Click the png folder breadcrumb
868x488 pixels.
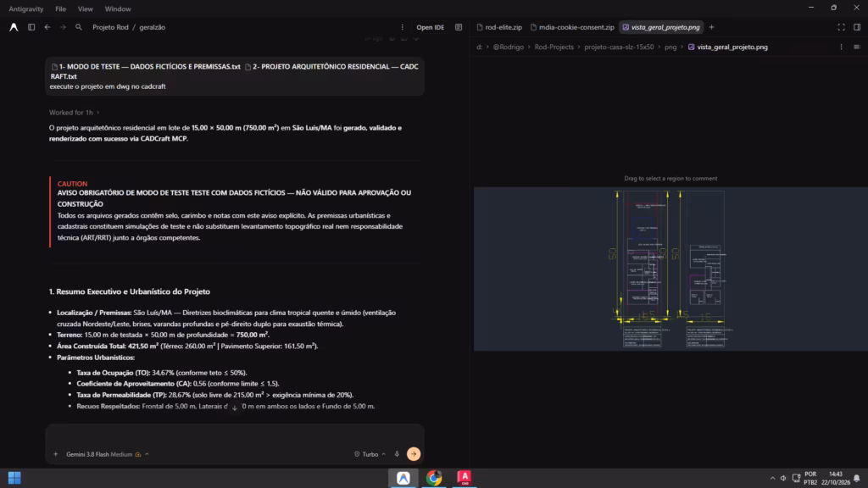[x=670, y=47]
